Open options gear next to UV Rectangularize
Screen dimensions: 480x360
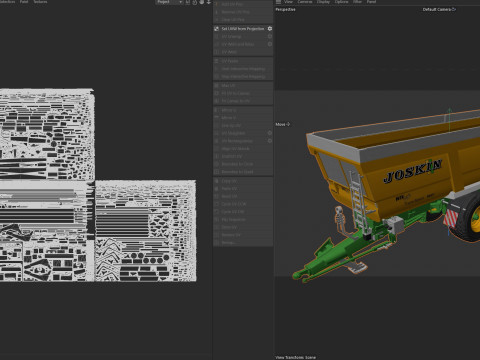[270, 141]
